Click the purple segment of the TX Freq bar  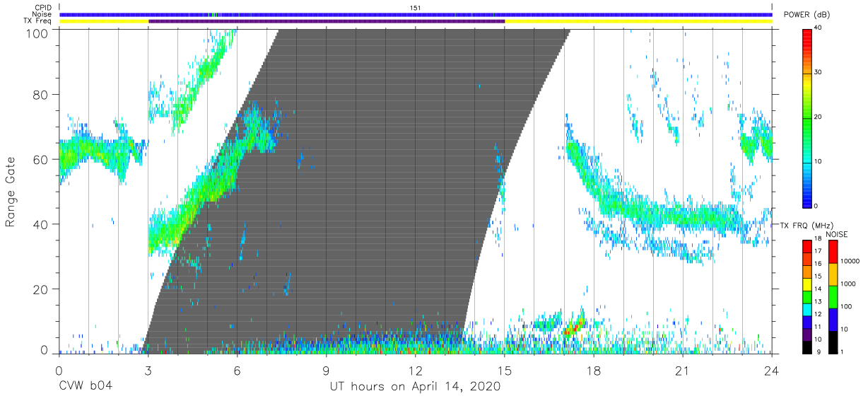pyautogui.click(x=327, y=21)
